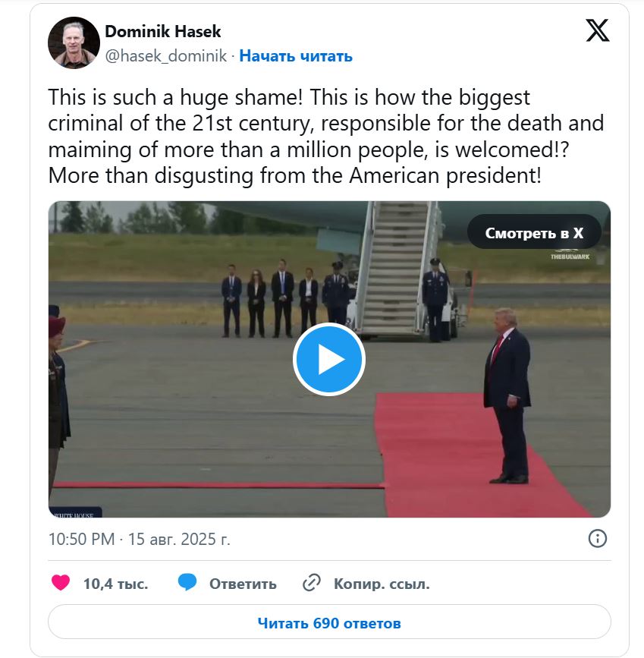644x658 pixels.
Task: Click the 10,4 тыс. likes count
Action: pyautogui.click(x=116, y=584)
